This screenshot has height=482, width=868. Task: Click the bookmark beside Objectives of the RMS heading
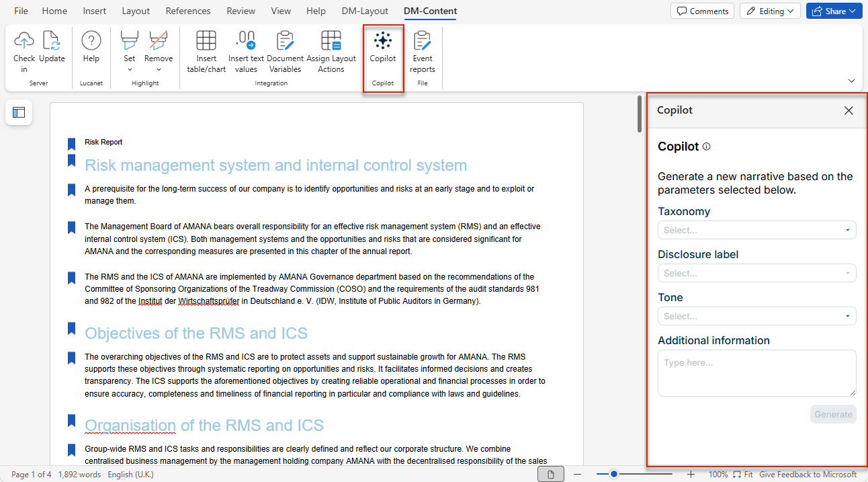71,328
